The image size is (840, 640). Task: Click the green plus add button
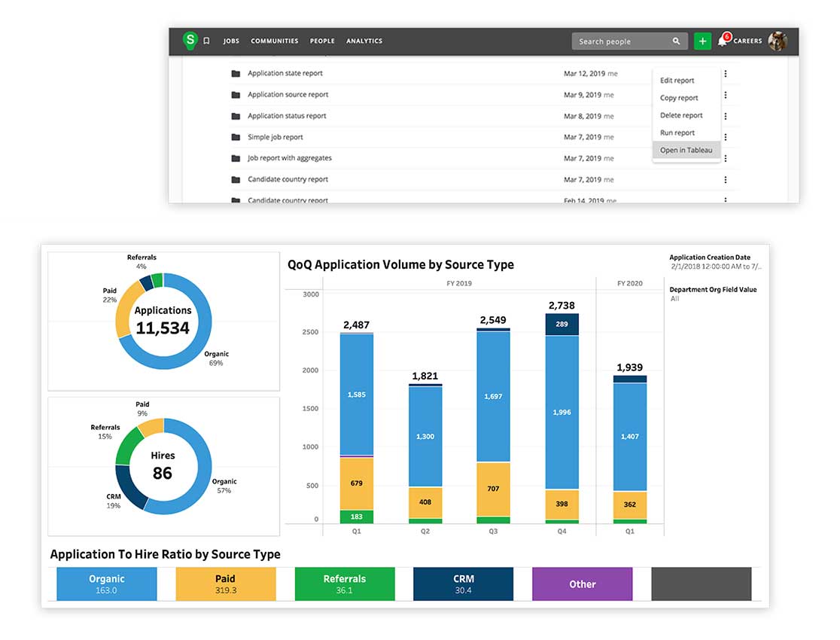point(702,41)
